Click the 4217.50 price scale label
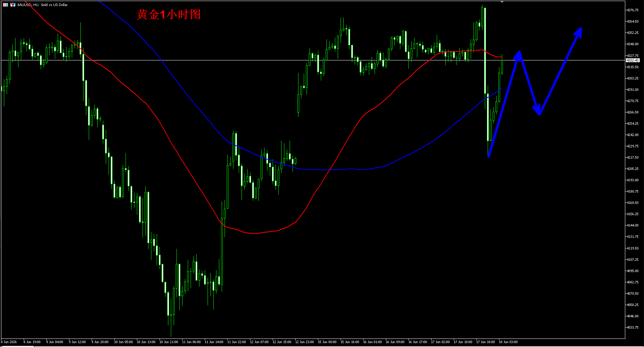 (633, 158)
